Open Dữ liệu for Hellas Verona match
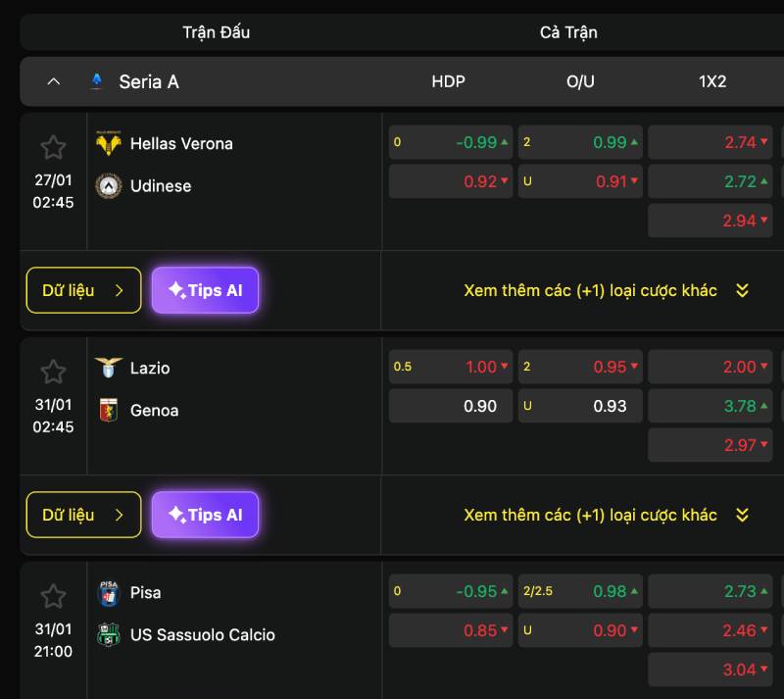 coord(83,290)
